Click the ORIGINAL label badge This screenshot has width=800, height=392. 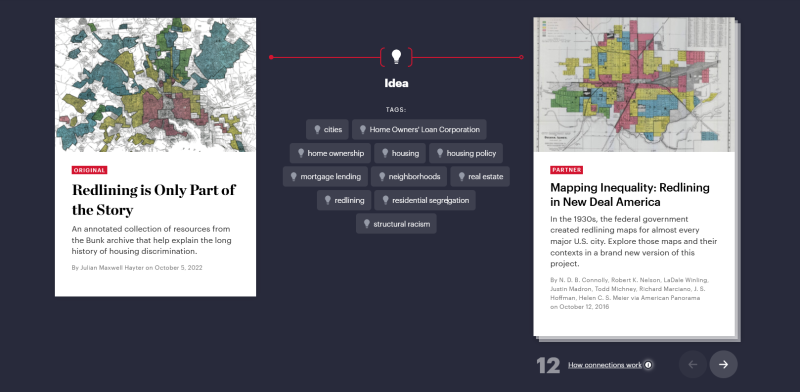click(x=89, y=170)
